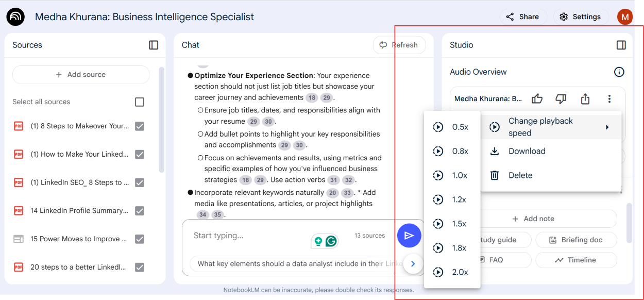Uncheck 20 steps to a better LinkedIn source
This screenshot has height=300, width=644.
pos(140,267)
